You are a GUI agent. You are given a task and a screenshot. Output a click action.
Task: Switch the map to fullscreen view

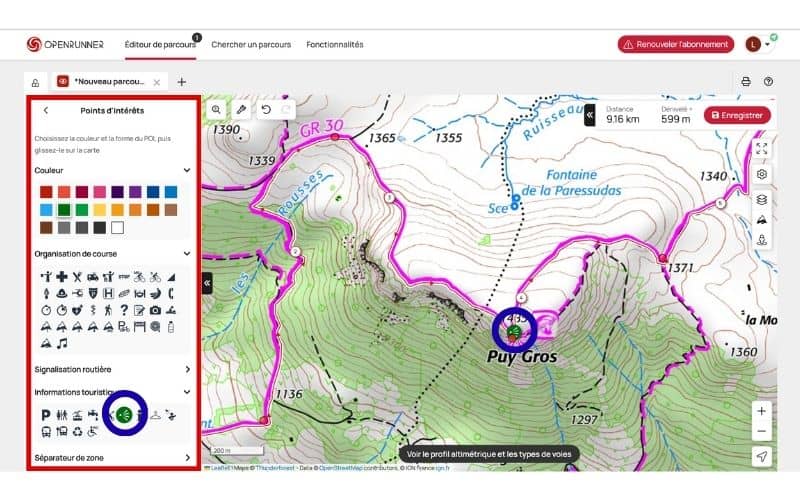pos(762,148)
